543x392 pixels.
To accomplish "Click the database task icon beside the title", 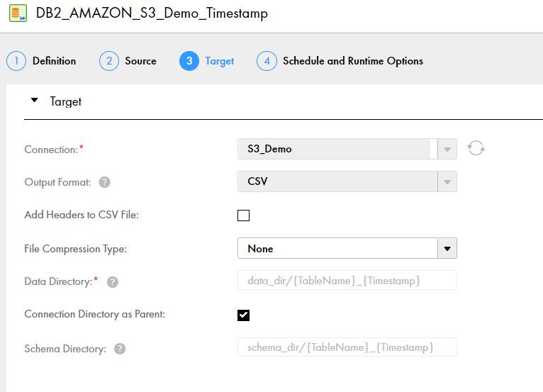I will pos(18,13).
